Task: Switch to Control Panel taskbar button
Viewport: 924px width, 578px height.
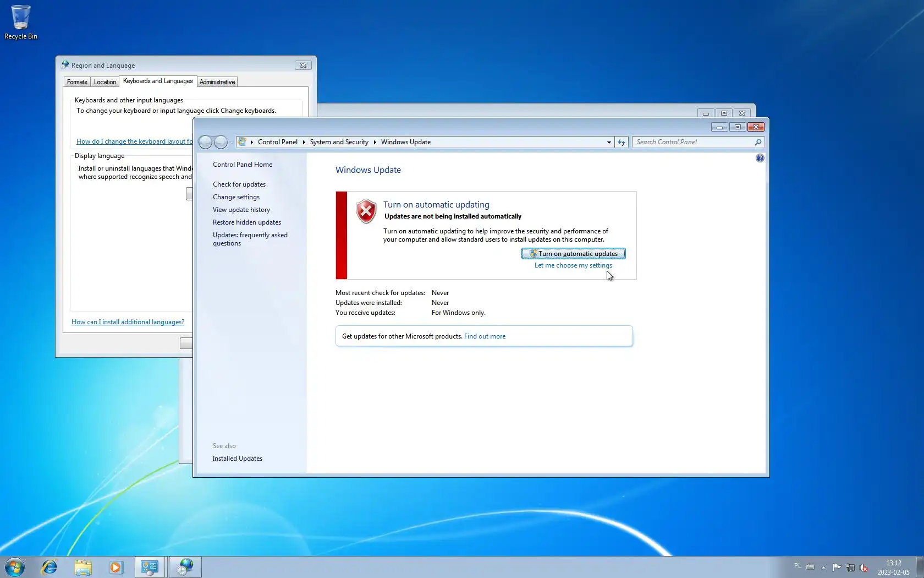Action: coord(150,567)
